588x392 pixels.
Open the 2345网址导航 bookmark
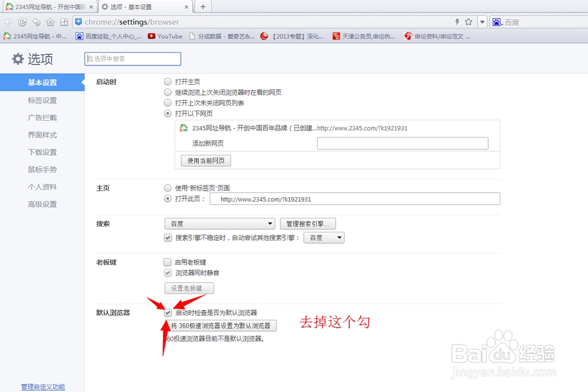coord(35,36)
